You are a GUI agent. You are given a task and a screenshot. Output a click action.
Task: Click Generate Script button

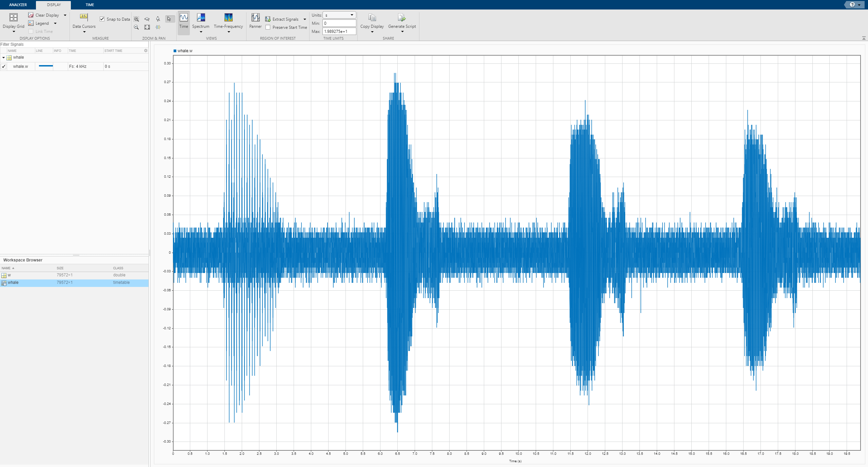pyautogui.click(x=402, y=18)
